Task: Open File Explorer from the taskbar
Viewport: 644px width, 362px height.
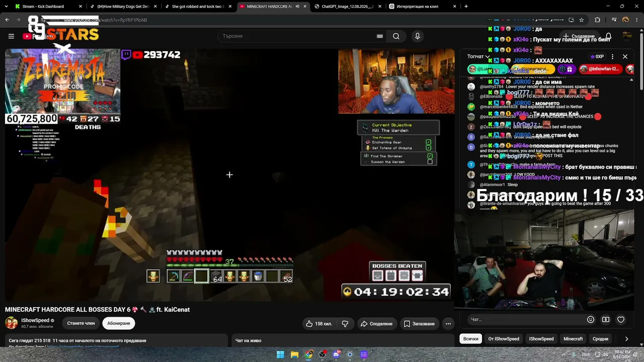Action: pos(294,354)
